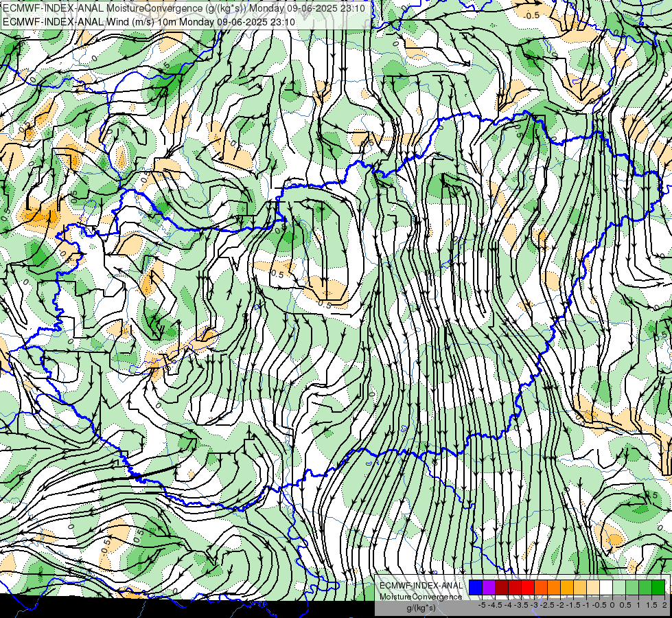The height and width of the screenshot is (618, 672).
Task: Select the white legend swatch
Action: pyautogui.click(x=606, y=587)
